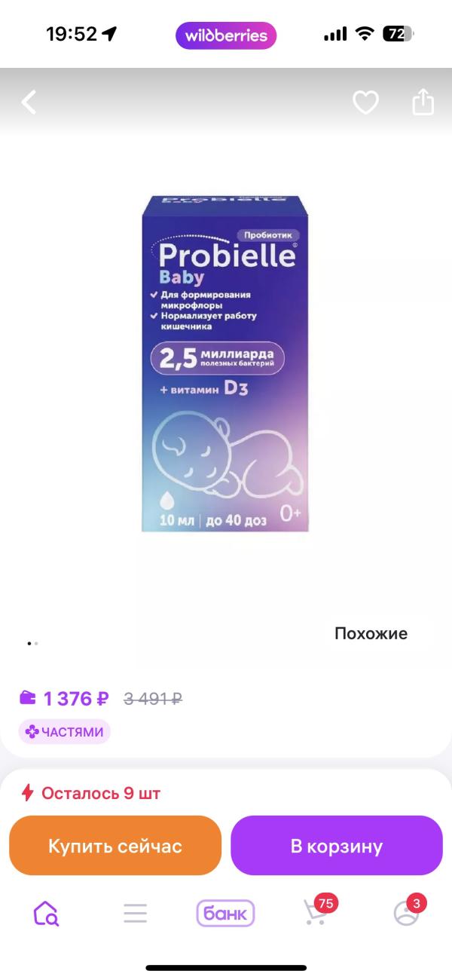The image size is (452, 980).
Task: Open the cart with 75 items
Action: pos(316,911)
